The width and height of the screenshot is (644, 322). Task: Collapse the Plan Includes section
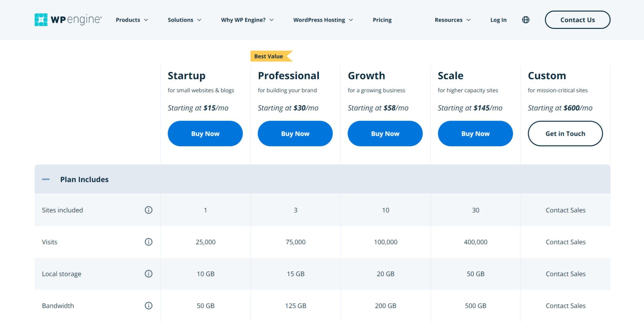46,179
